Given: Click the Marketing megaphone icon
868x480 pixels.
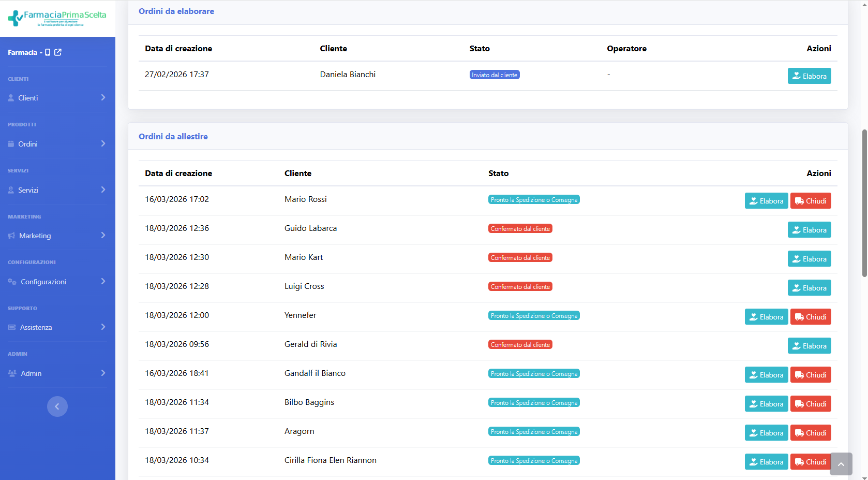Looking at the screenshot, I should pos(11,236).
